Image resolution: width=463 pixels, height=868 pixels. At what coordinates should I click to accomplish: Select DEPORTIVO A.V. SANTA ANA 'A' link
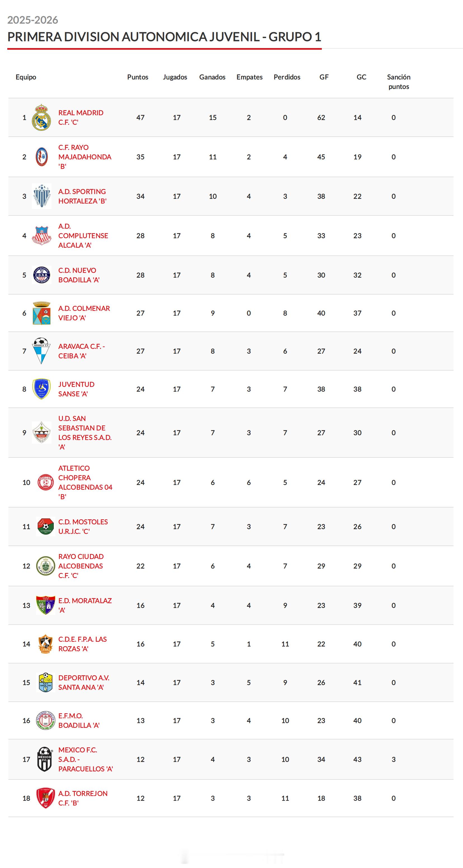84,682
